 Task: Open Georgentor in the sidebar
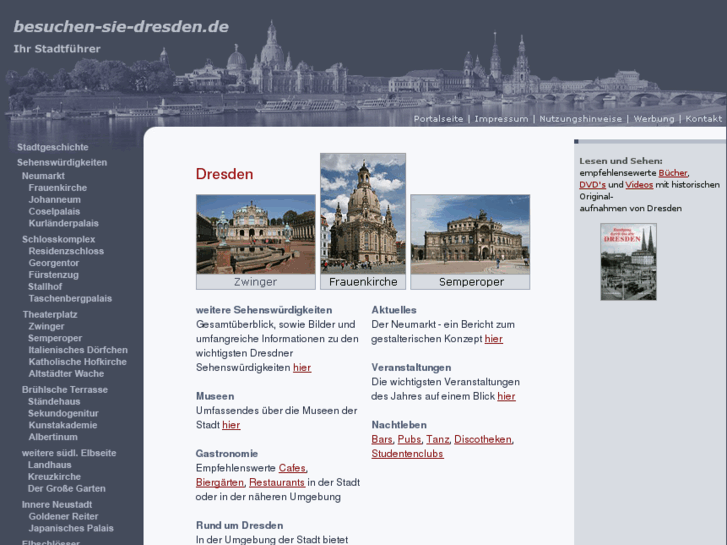(54, 263)
